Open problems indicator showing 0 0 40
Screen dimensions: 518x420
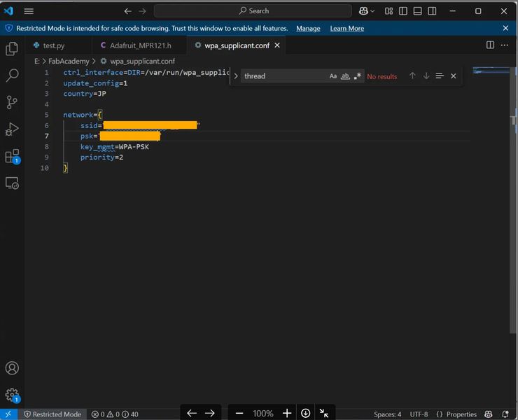point(115,414)
